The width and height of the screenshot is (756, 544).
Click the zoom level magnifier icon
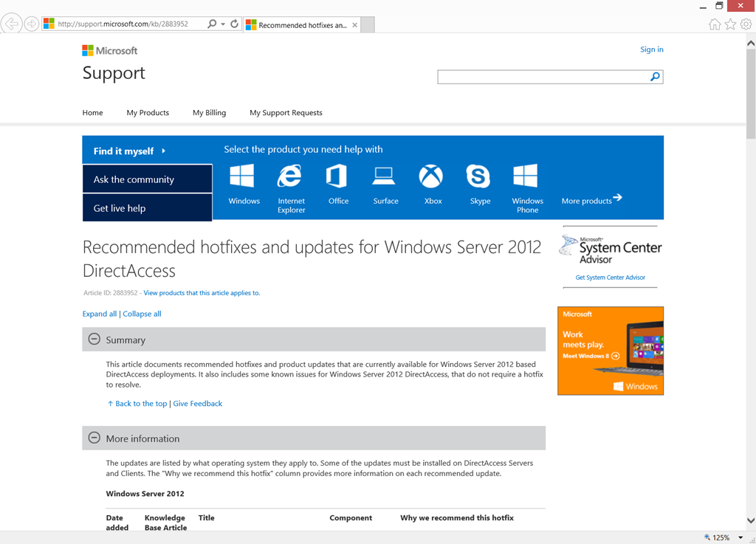click(x=707, y=537)
